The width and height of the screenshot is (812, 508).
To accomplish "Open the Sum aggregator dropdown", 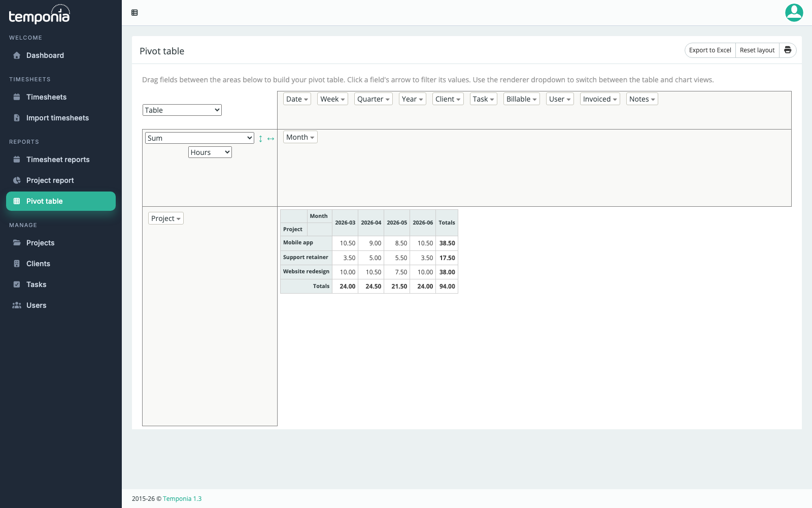I will pos(199,138).
